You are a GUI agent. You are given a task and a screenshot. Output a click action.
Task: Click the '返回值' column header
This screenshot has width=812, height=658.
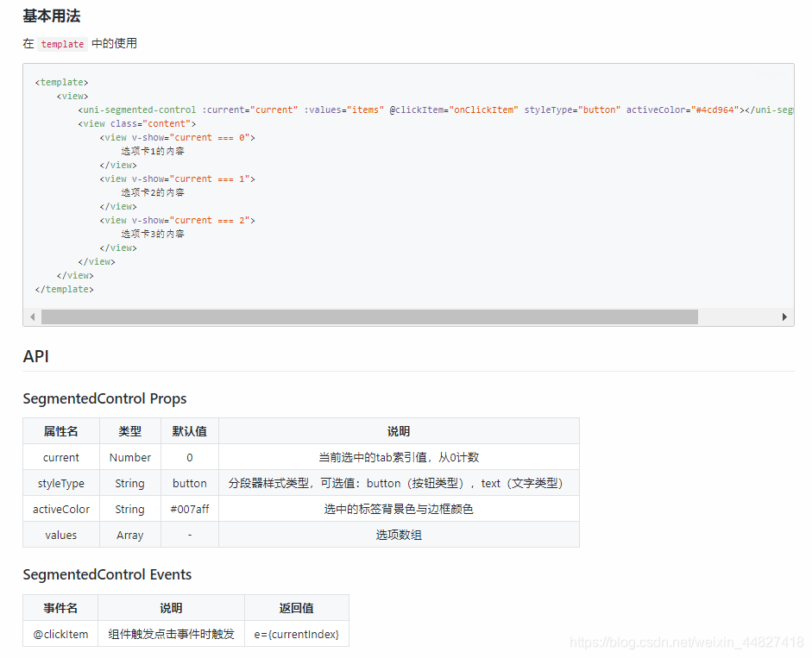pos(297,608)
